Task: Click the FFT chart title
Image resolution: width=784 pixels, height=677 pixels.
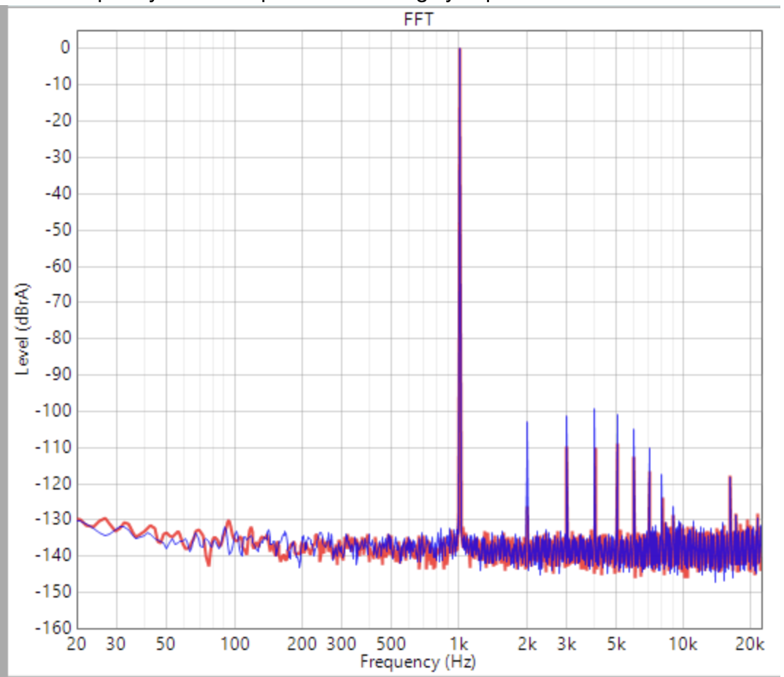Action: [x=418, y=20]
